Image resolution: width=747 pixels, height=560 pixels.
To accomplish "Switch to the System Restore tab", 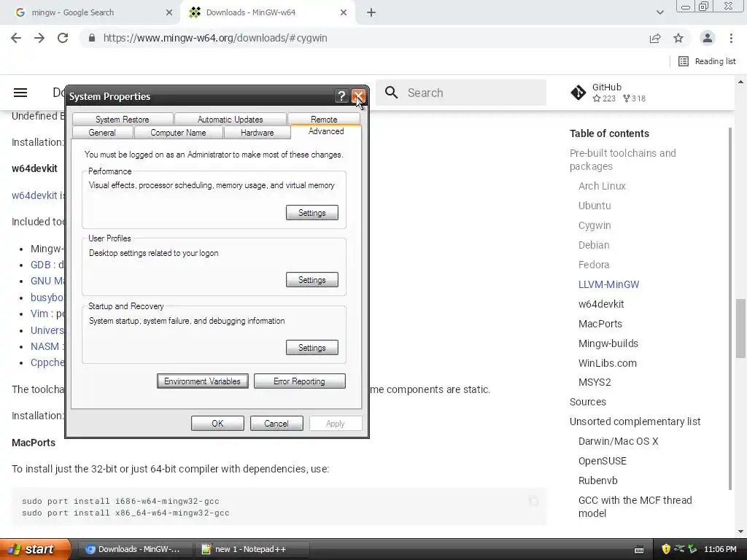I will click(123, 119).
